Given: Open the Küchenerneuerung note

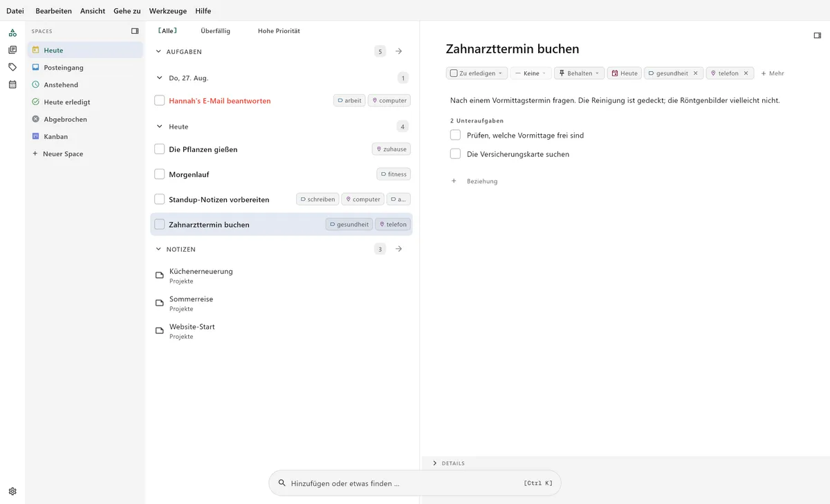Looking at the screenshot, I should [x=201, y=272].
